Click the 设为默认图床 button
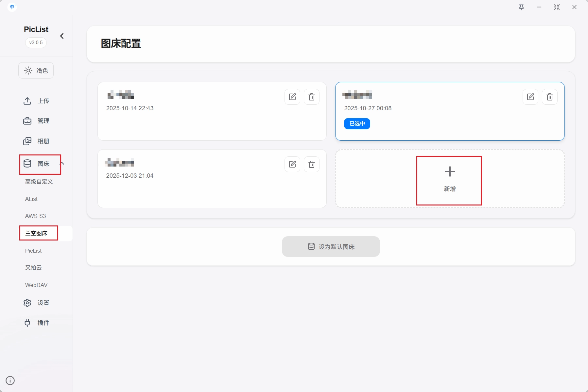The width and height of the screenshot is (588, 392). coord(331,247)
